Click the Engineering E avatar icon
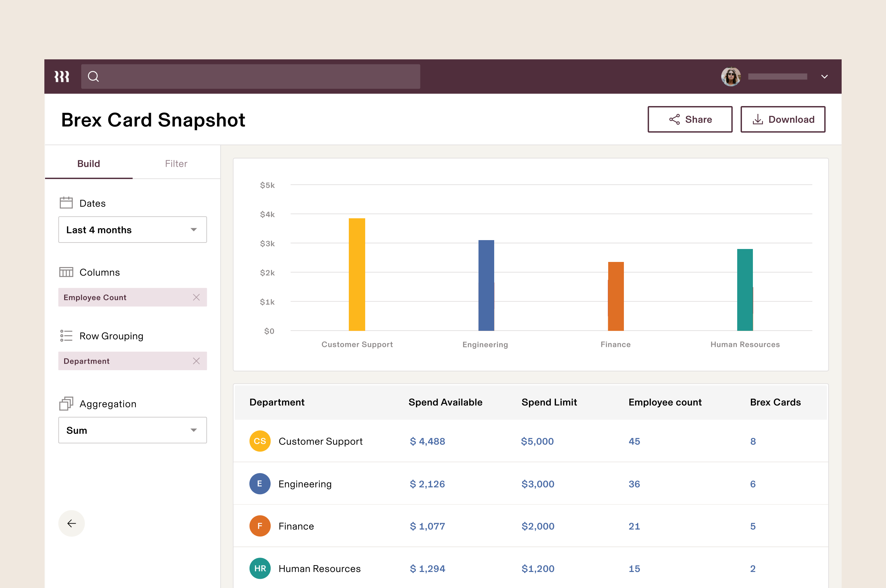Viewport: 886px width, 588px height. click(260, 483)
